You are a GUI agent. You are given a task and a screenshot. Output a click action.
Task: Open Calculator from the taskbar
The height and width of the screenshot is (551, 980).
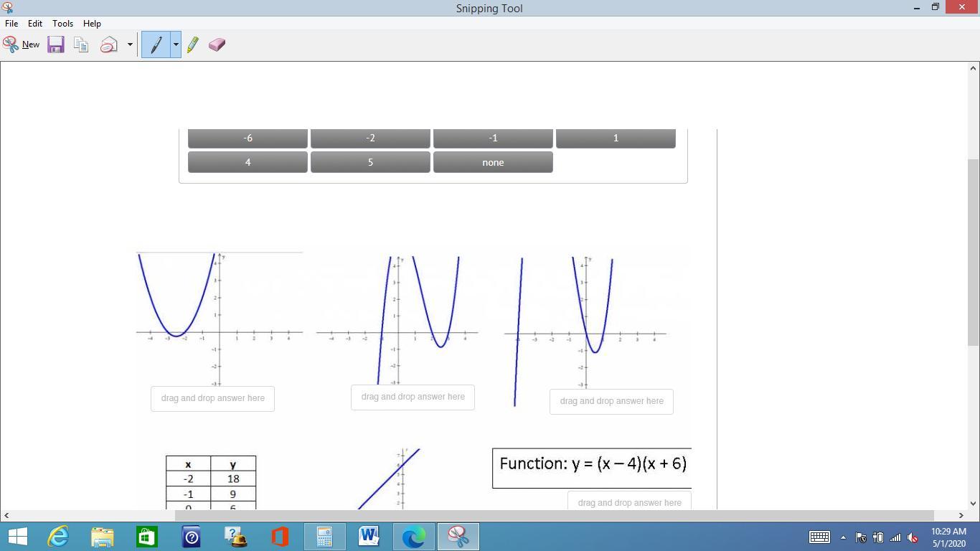[x=325, y=537]
